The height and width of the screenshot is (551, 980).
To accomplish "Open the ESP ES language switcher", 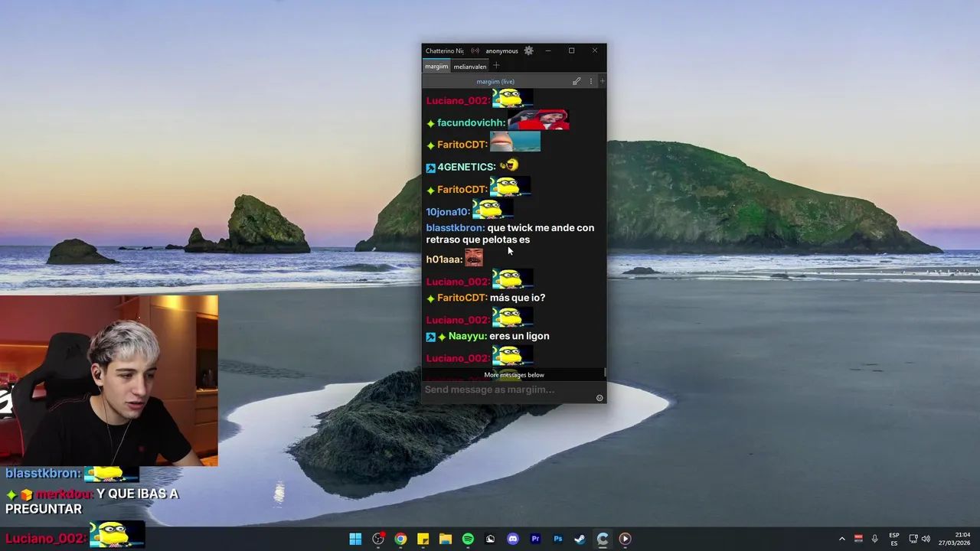I will click(894, 539).
